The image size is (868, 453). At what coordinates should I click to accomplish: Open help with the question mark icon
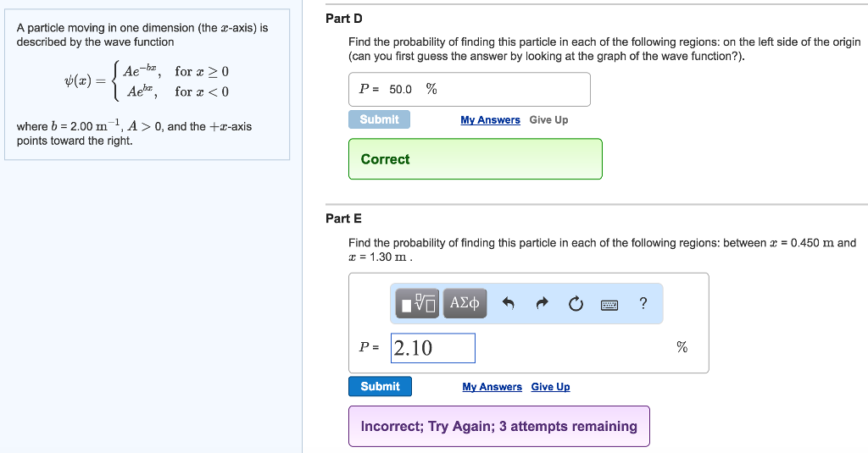click(643, 303)
